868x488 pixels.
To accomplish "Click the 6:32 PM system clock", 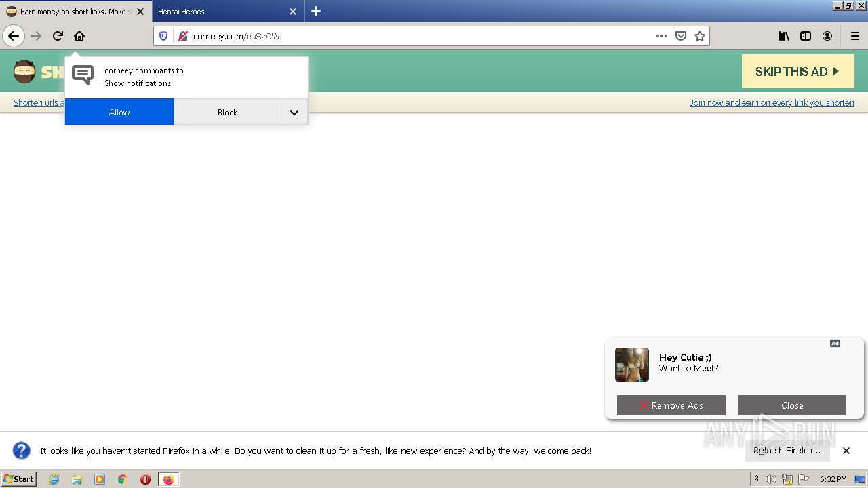I will 833,479.
